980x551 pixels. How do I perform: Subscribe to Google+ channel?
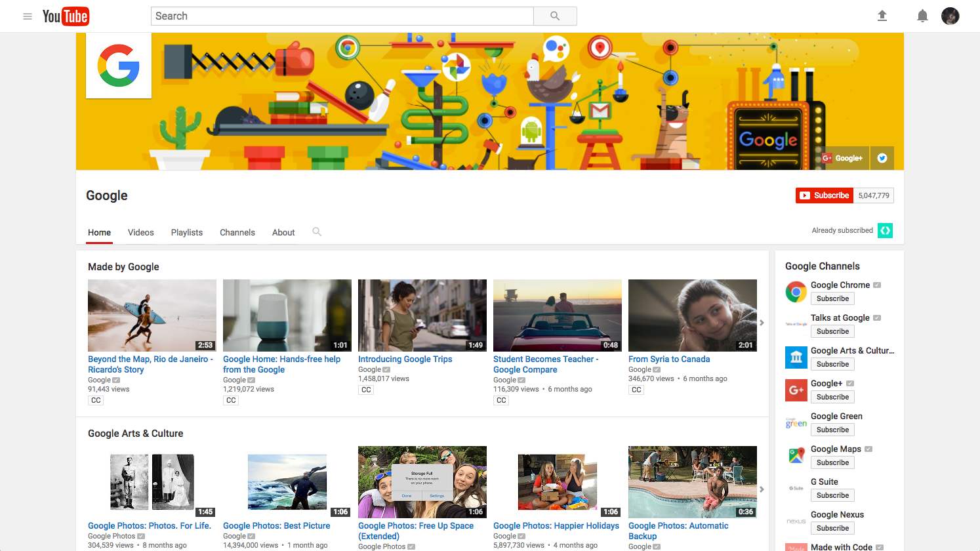click(x=832, y=397)
